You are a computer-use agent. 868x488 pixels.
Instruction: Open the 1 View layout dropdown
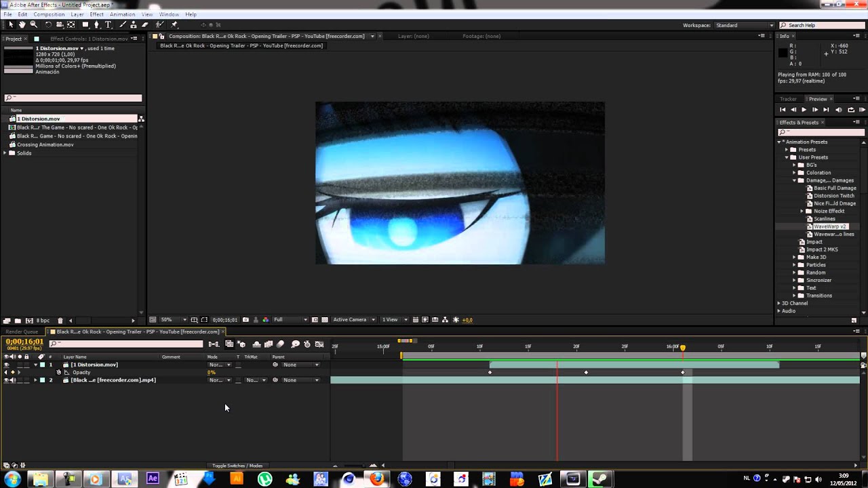pos(394,320)
